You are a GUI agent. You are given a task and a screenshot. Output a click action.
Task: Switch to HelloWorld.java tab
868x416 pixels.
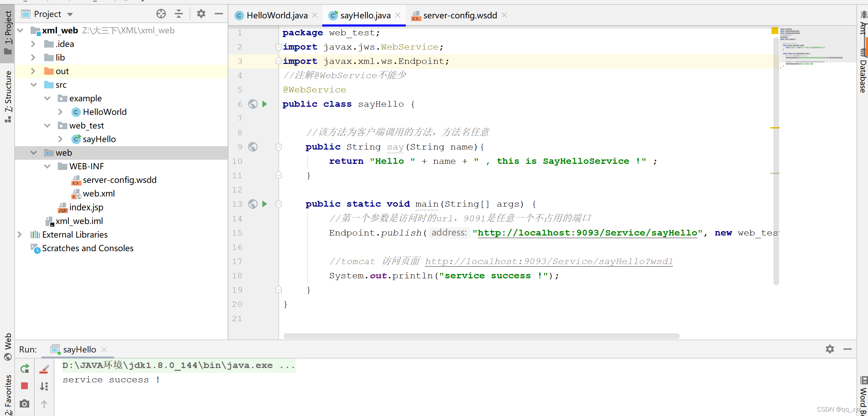tap(277, 15)
